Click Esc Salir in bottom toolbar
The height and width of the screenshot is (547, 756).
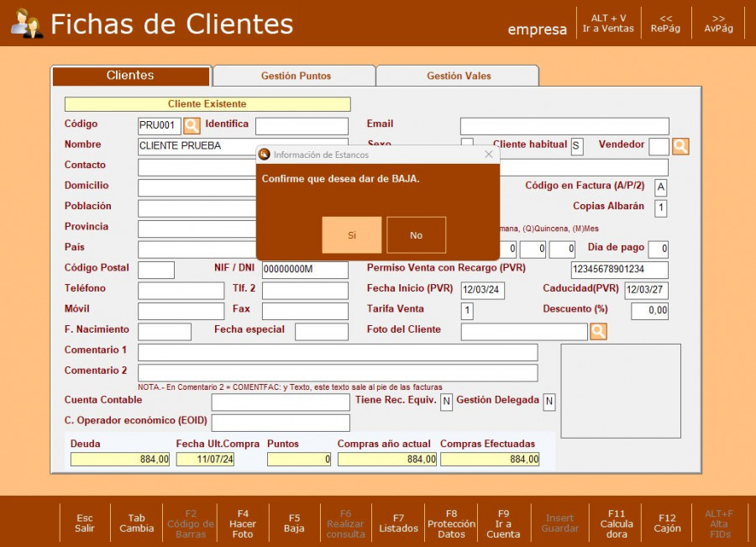point(85,523)
